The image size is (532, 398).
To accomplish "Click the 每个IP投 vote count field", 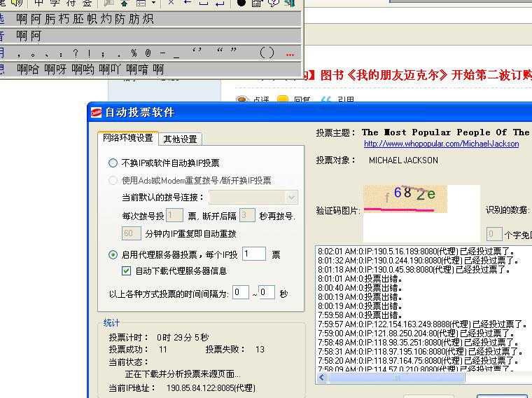I will pos(254,254).
